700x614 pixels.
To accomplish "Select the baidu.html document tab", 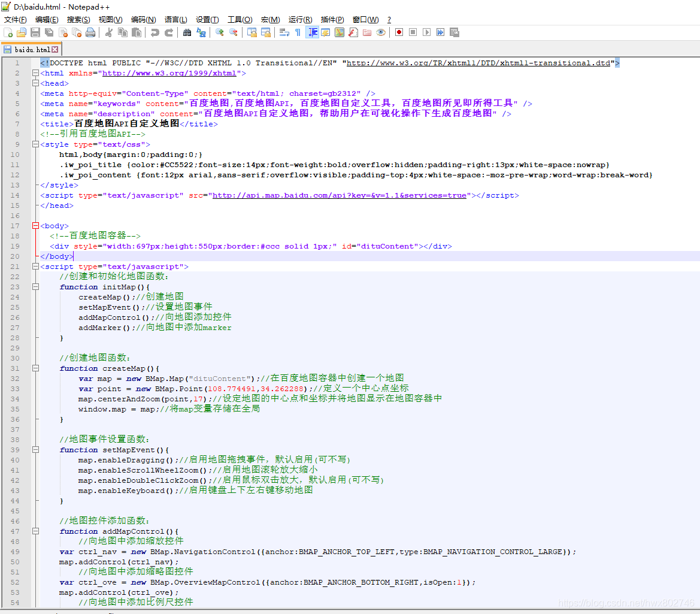I will (x=31, y=50).
